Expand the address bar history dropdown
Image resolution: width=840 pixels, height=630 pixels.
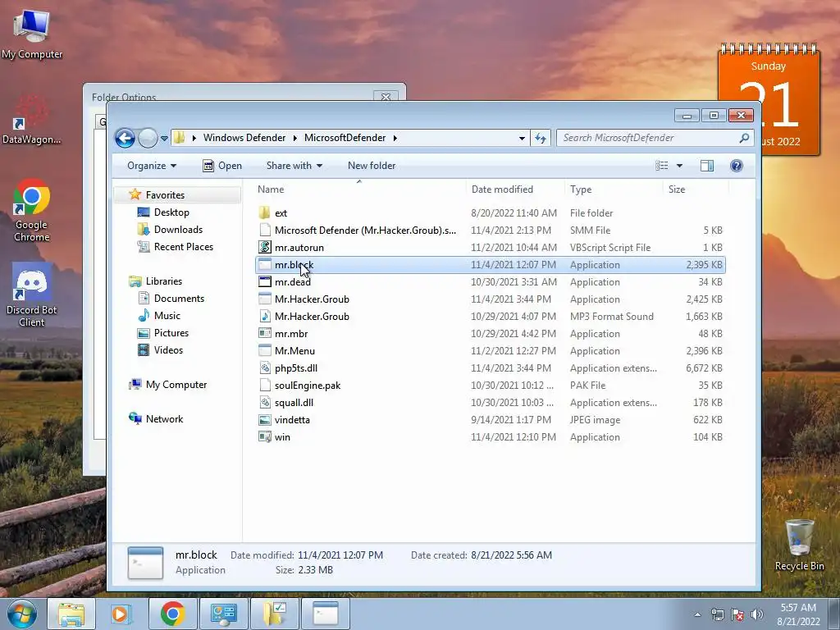tap(522, 138)
